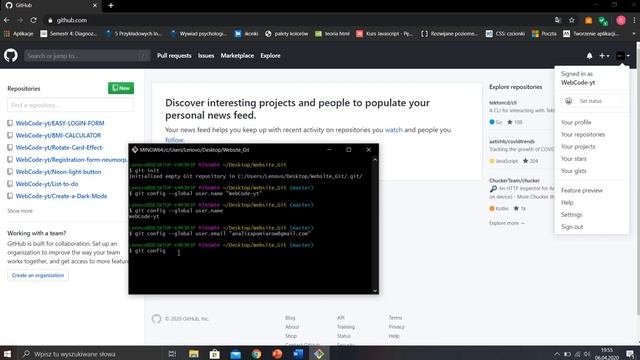This screenshot has height=360, width=640.
Task: Open the Aplikacje apps bookmark
Action: click(18, 34)
